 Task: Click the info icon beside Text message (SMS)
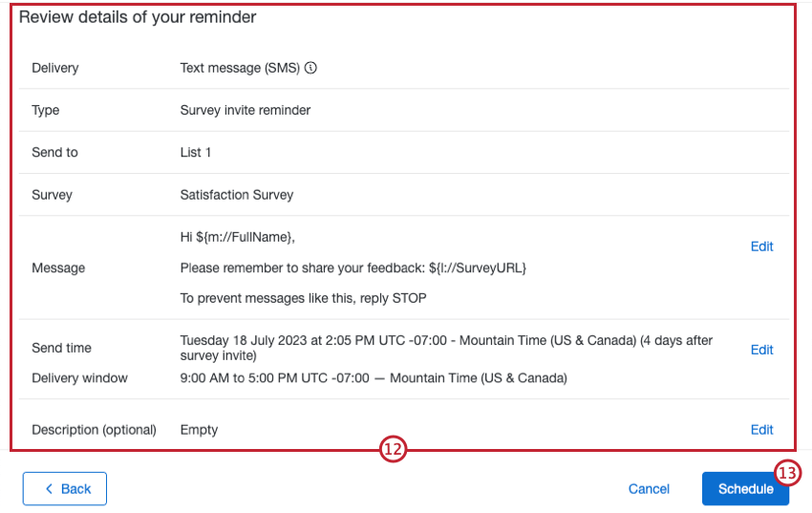[310, 69]
